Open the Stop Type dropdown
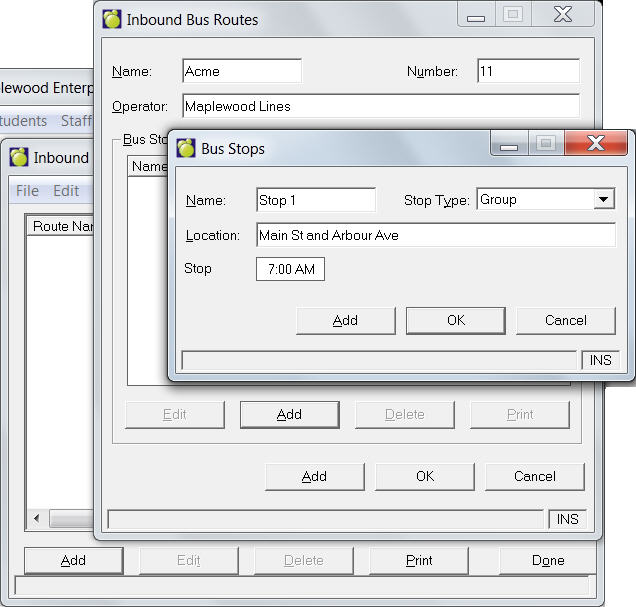This screenshot has height=607, width=636. pyautogui.click(x=603, y=200)
